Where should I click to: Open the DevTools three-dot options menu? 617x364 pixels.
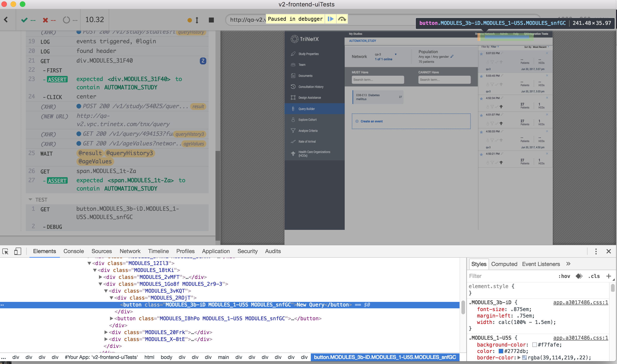596,251
